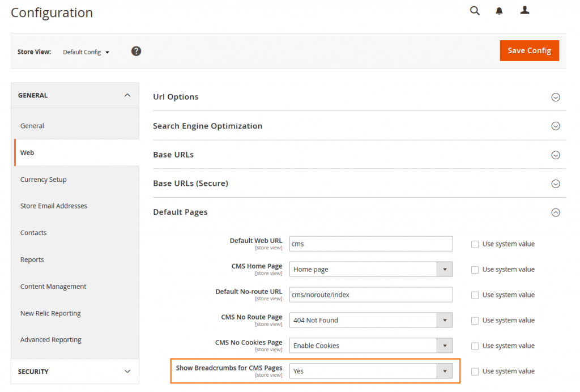Open the Advanced Reporting tab
Image resolution: width=580 pixels, height=392 pixels.
[50, 339]
